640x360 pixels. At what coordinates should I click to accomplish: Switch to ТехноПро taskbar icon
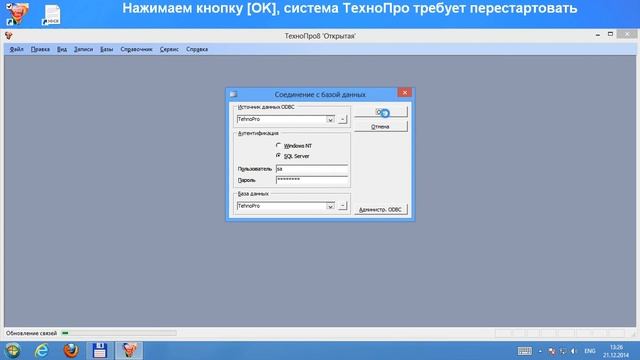tap(129, 351)
